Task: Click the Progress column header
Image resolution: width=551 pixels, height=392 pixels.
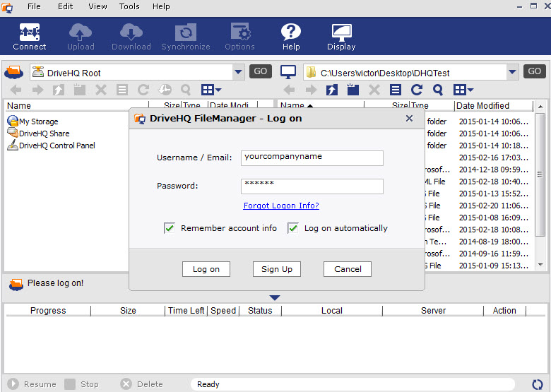Action: click(x=48, y=311)
